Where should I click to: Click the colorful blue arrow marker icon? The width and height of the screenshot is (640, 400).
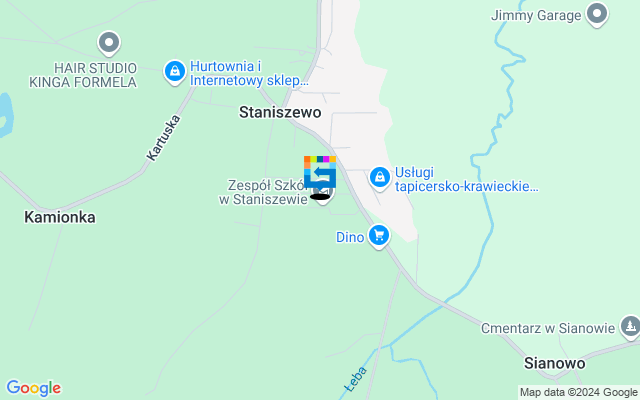tap(320, 172)
